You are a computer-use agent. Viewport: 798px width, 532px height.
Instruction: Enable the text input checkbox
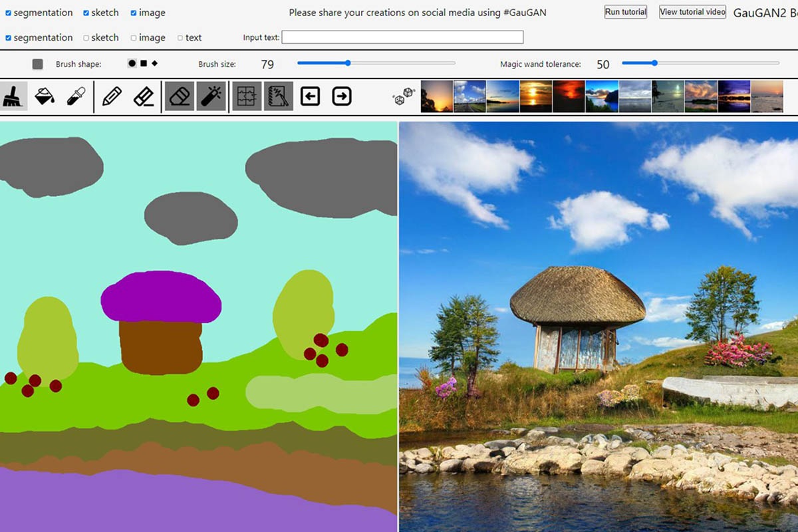[180, 38]
